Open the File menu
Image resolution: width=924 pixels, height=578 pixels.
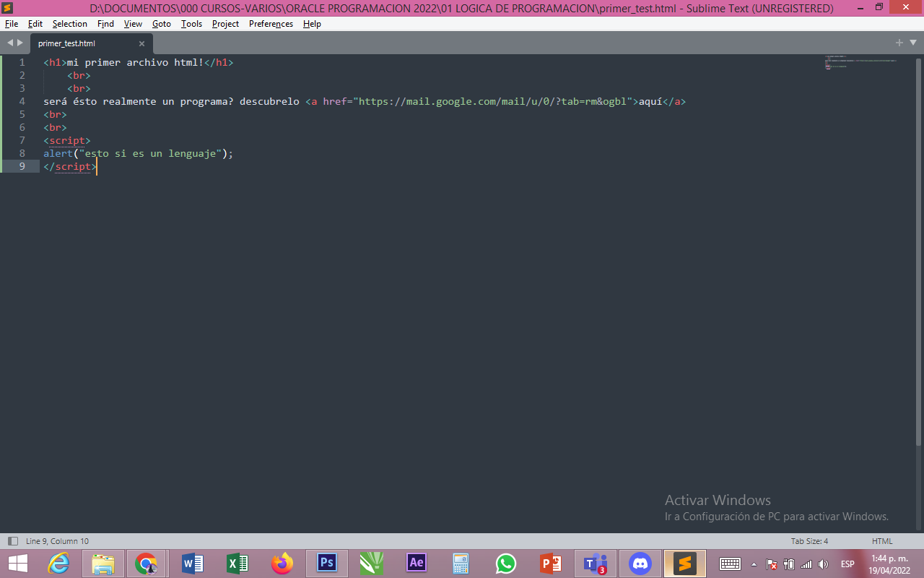point(12,24)
